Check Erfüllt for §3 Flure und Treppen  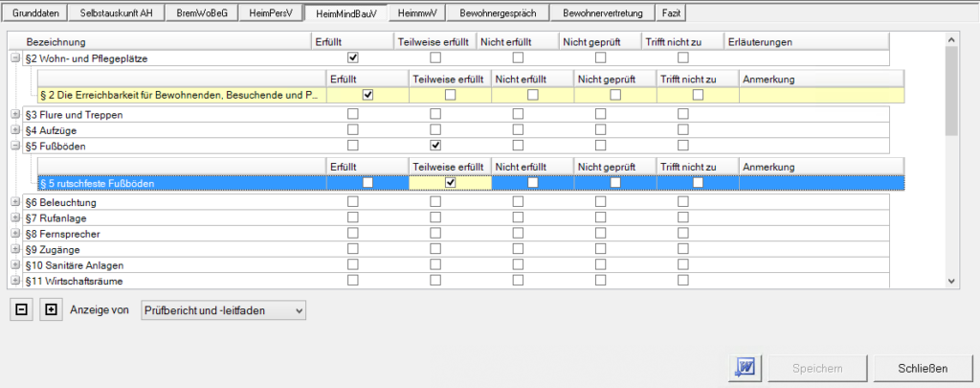point(353,115)
